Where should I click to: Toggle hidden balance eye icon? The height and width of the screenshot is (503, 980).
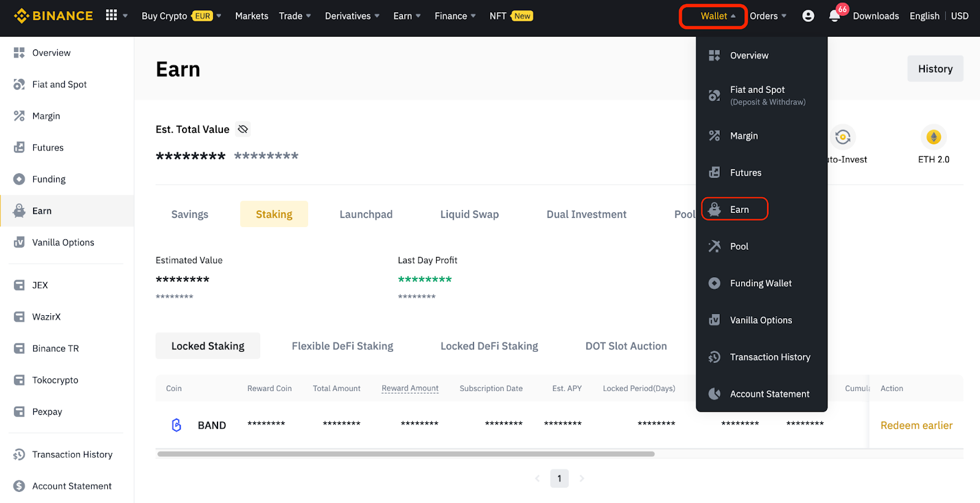click(243, 129)
